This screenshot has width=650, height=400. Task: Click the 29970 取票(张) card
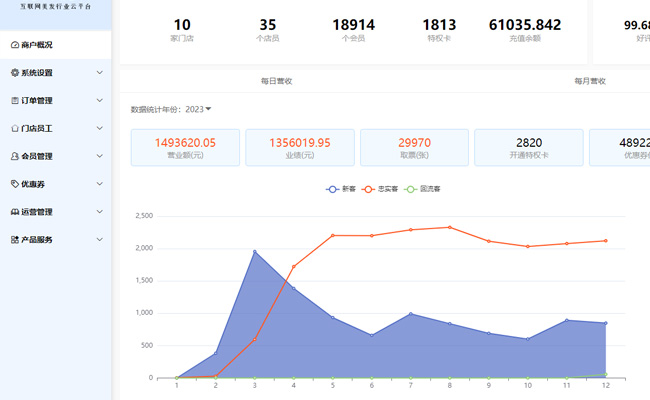click(x=415, y=148)
